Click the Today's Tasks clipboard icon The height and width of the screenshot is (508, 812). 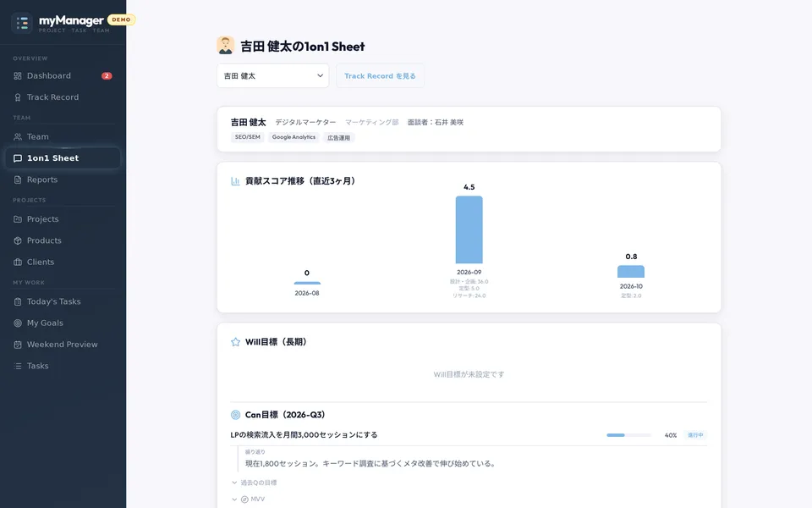coord(18,301)
